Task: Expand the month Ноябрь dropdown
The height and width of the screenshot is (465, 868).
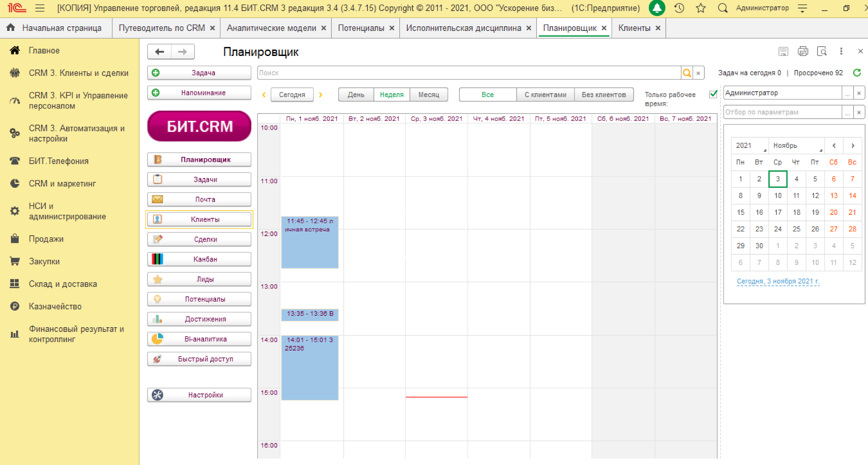Action: pyautogui.click(x=797, y=146)
